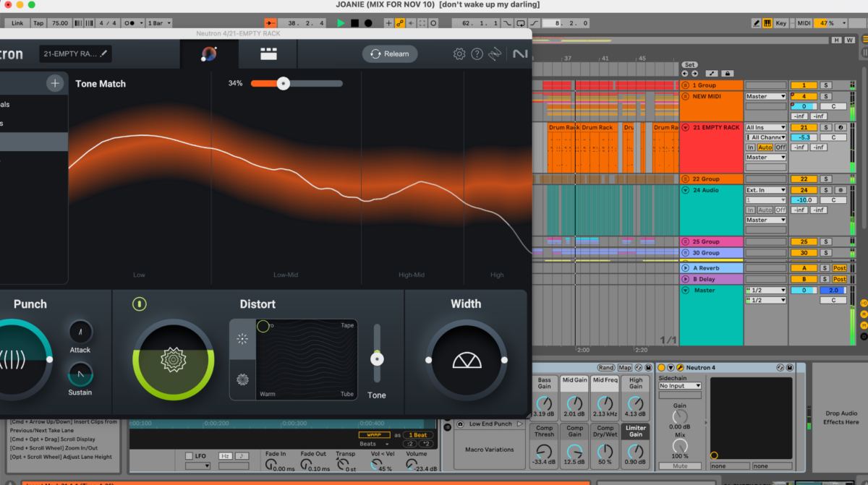The image size is (868, 485).
Task: Unfold Neutron 4 device parameters triangle
Action: [671, 368]
